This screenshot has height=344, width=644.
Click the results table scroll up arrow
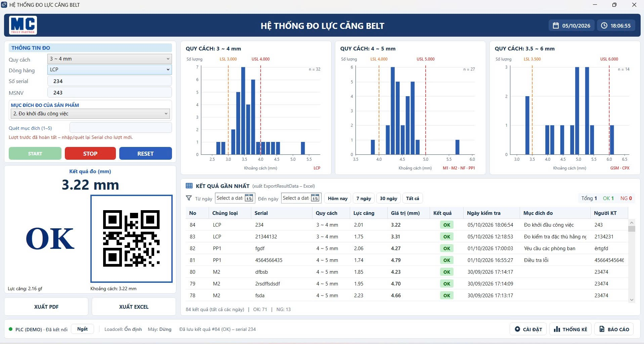(632, 223)
